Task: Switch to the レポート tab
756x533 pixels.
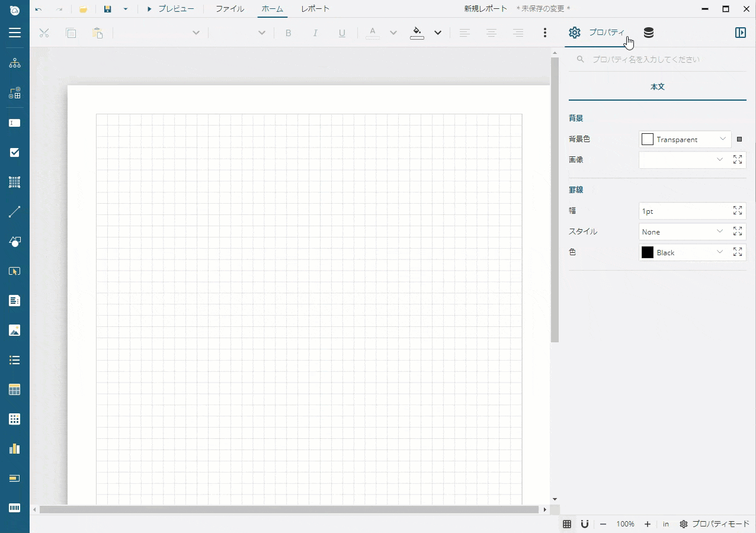Action: pyautogui.click(x=315, y=9)
